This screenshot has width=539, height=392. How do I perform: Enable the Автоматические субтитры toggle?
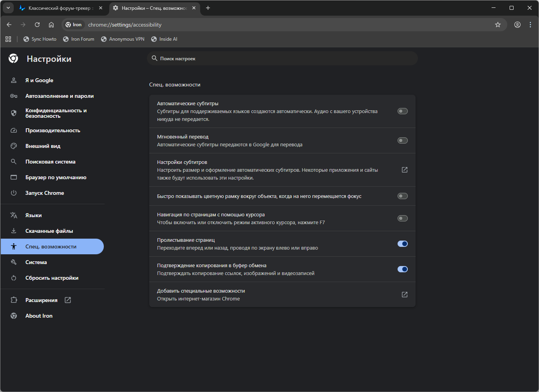(x=402, y=111)
